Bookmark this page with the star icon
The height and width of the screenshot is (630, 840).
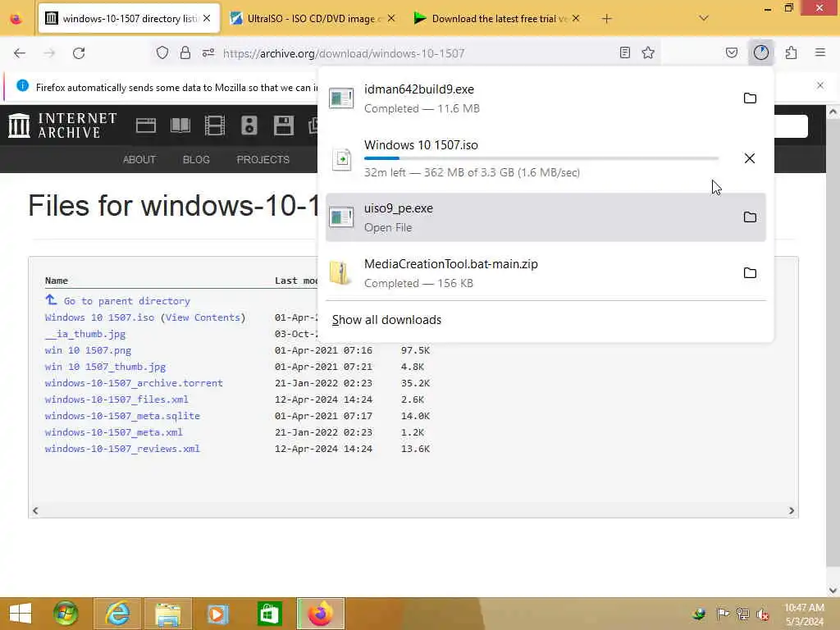pos(648,52)
